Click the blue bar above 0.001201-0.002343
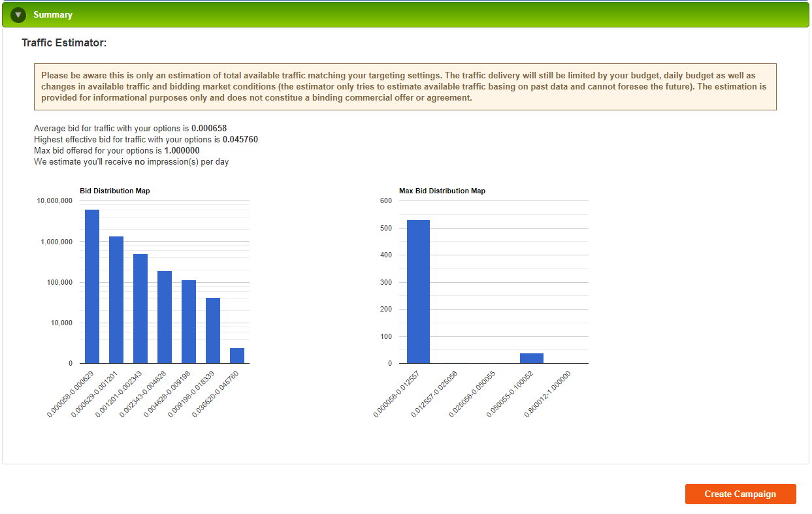 pyautogui.click(x=140, y=309)
